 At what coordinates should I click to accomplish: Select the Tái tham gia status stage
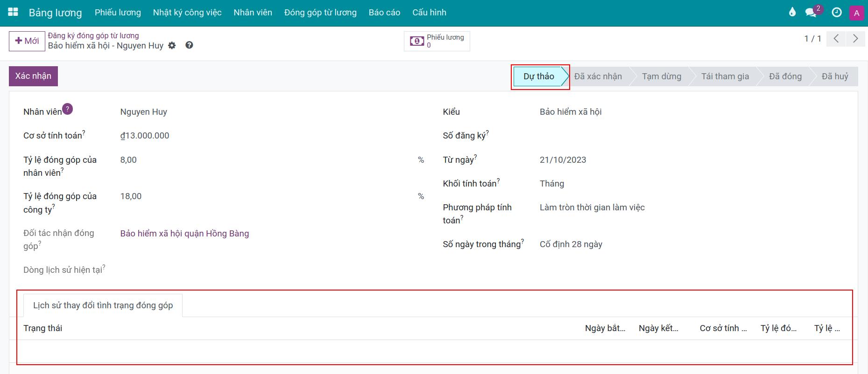725,76
